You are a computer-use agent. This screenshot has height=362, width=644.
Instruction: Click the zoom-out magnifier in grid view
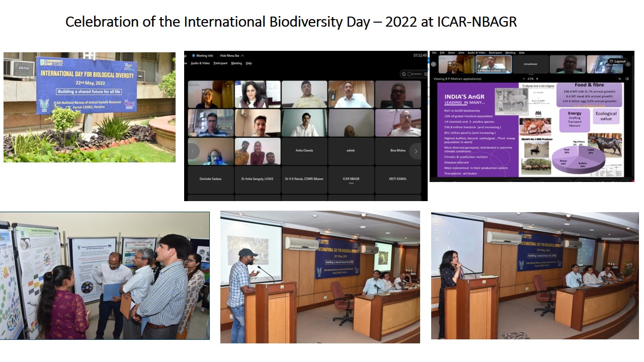tap(404, 74)
